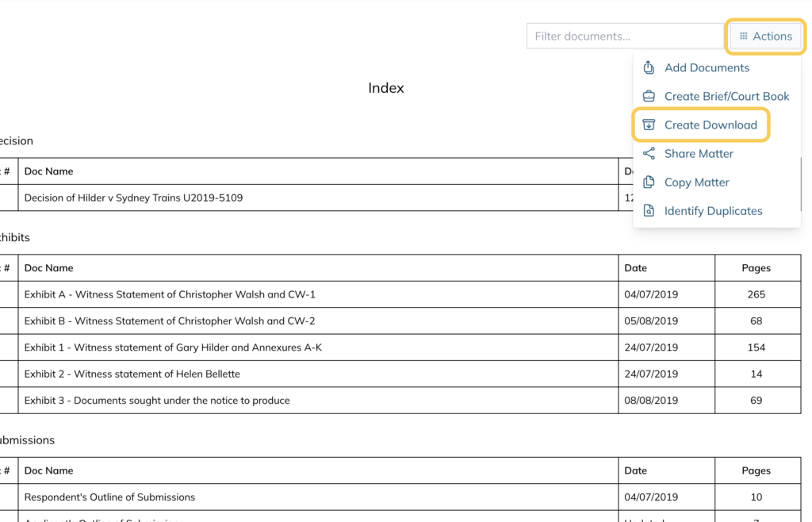Click the briefcase icon for Court Book
812x522 pixels.
(649, 96)
